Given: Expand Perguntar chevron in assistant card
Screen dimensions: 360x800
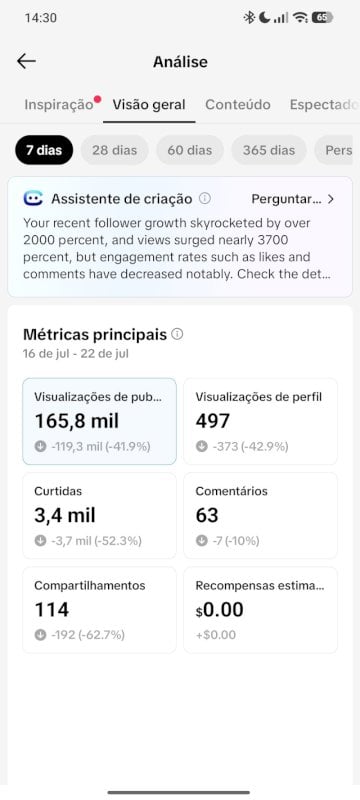Looking at the screenshot, I should [x=331, y=199].
